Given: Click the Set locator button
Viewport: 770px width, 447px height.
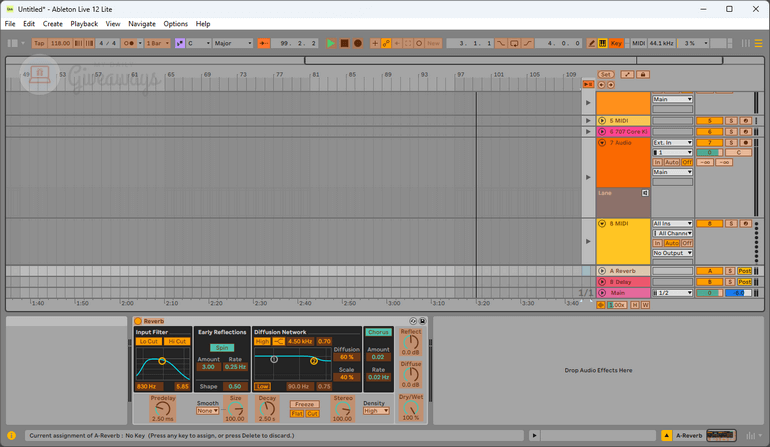Looking at the screenshot, I should coord(605,74).
